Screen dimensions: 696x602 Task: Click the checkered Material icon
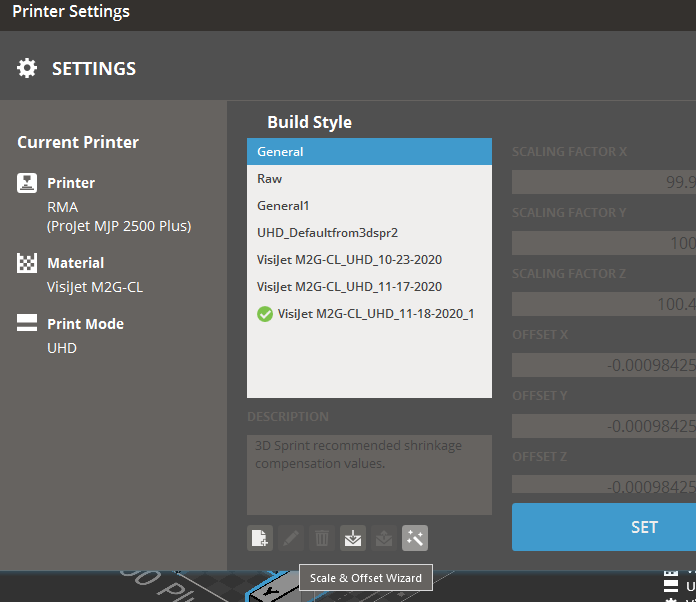27,263
